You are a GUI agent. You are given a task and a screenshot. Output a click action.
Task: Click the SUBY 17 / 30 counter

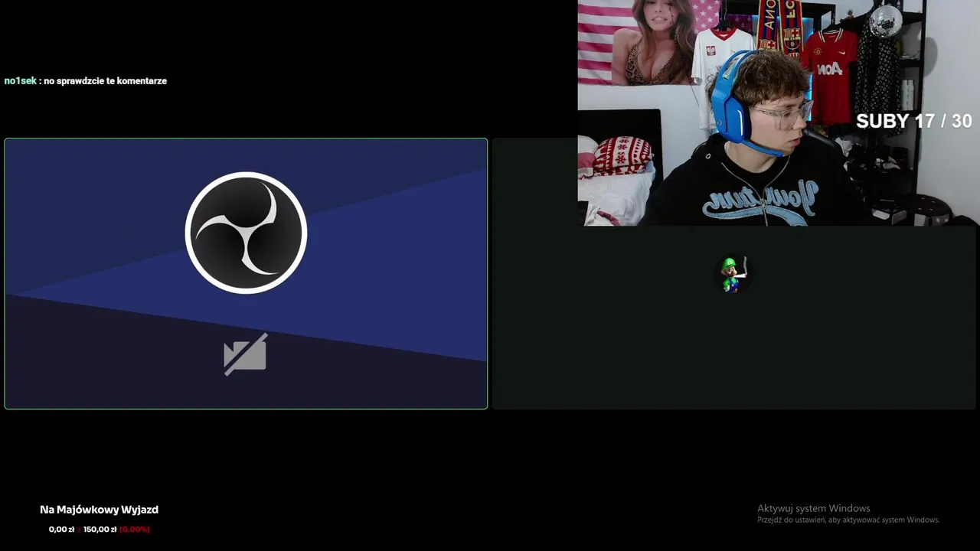(913, 121)
